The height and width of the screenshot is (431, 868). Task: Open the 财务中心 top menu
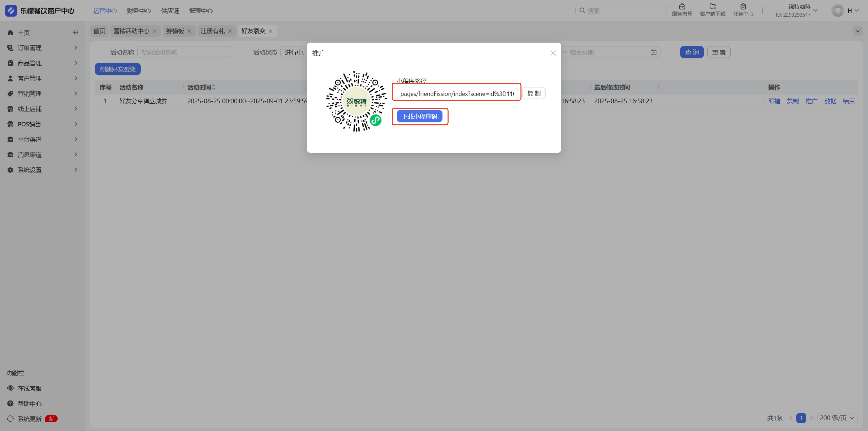point(139,11)
